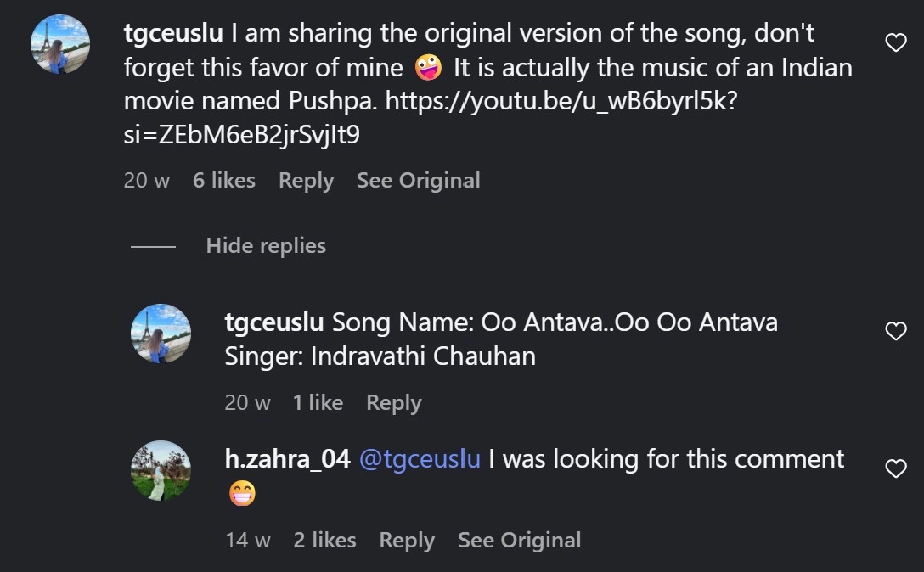
Task: Reply to the Indravathi Chauhan comment
Action: click(393, 403)
